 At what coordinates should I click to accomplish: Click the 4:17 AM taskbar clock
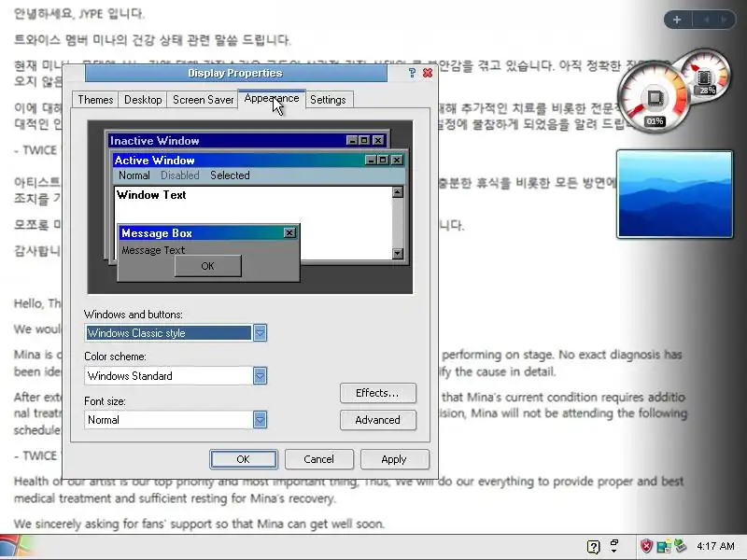coord(715,546)
